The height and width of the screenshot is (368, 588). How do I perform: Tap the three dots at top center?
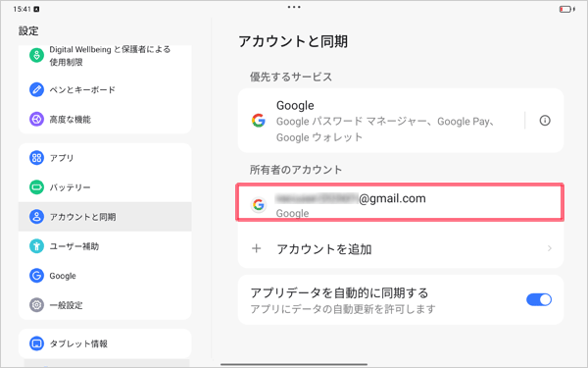(294, 7)
